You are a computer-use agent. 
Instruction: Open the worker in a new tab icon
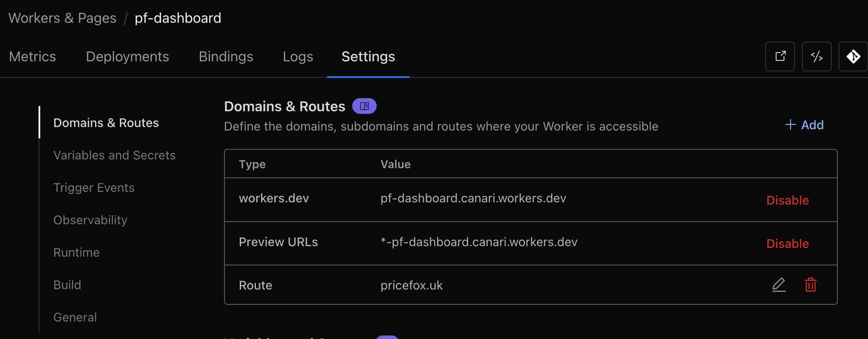coord(780,56)
